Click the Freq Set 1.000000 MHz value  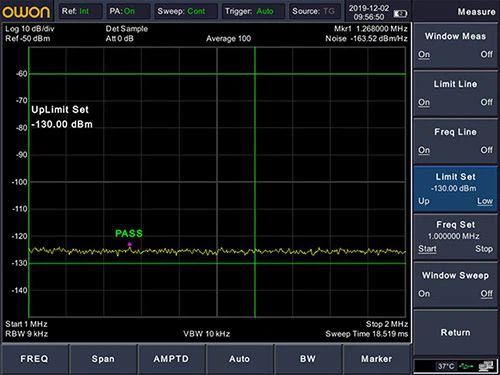(454, 236)
